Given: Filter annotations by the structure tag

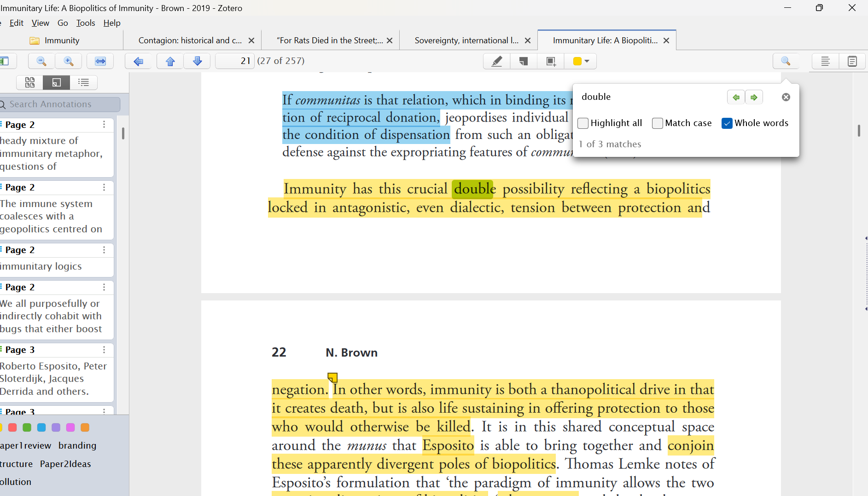Looking at the screenshot, I should 17,464.
